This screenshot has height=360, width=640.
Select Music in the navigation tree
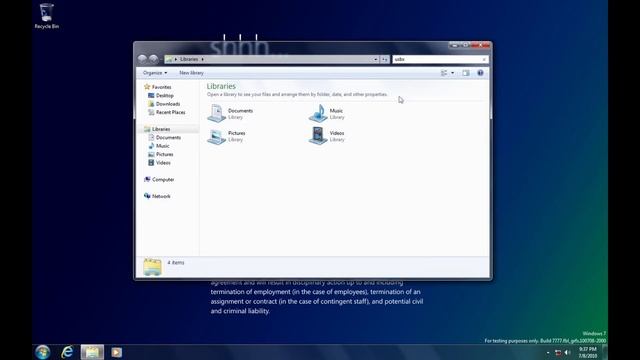point(159,146)
